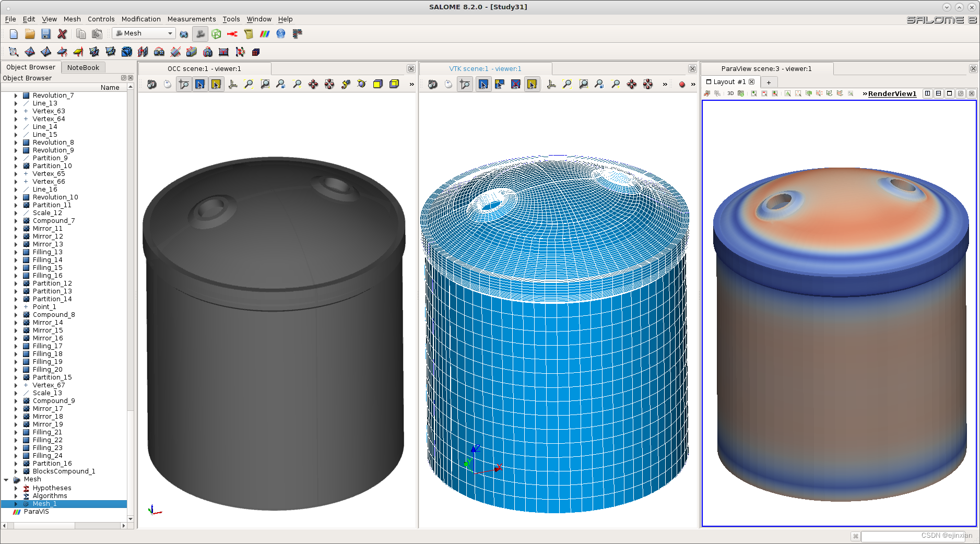Click the Dump view icon in VTK viewer

pos(432,84)
